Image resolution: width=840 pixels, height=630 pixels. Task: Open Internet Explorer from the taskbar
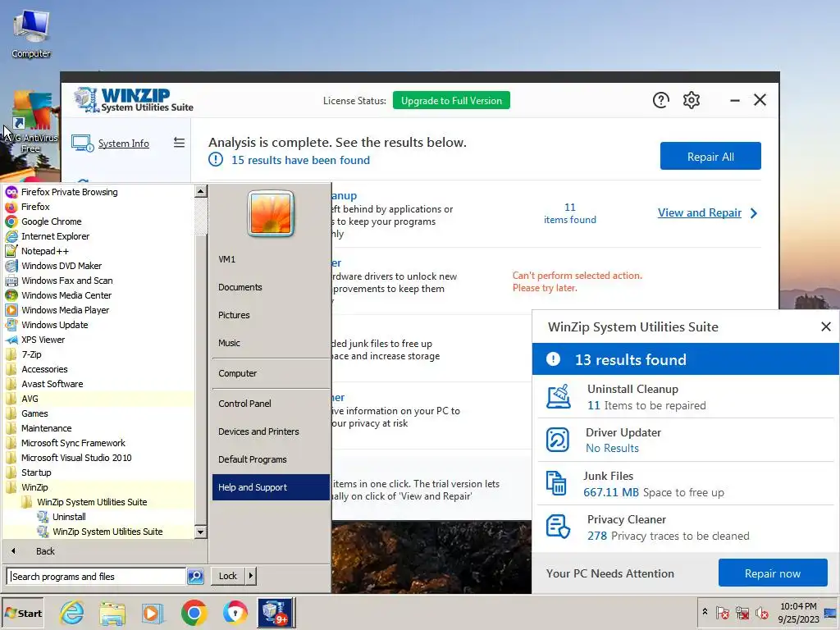72,613
